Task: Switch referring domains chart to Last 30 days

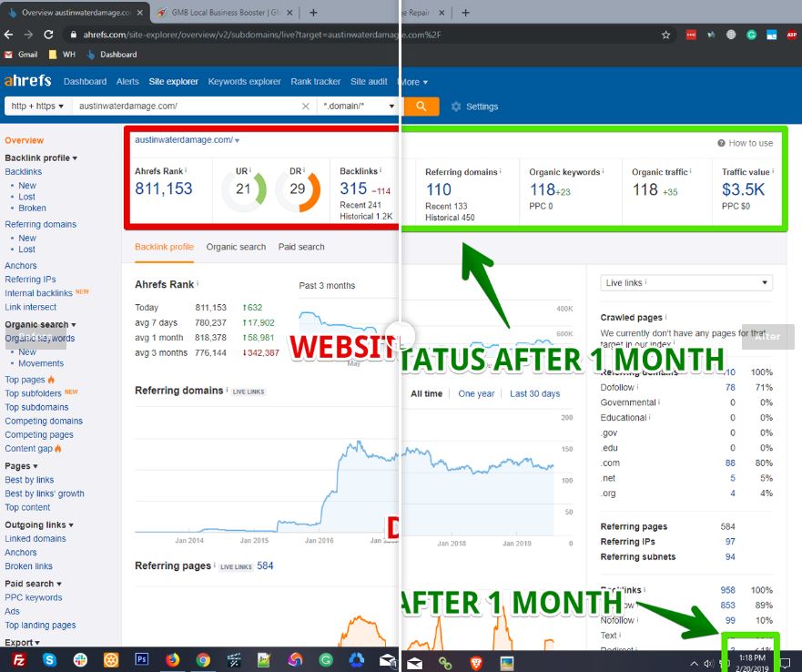Action: tap(534, 393)
